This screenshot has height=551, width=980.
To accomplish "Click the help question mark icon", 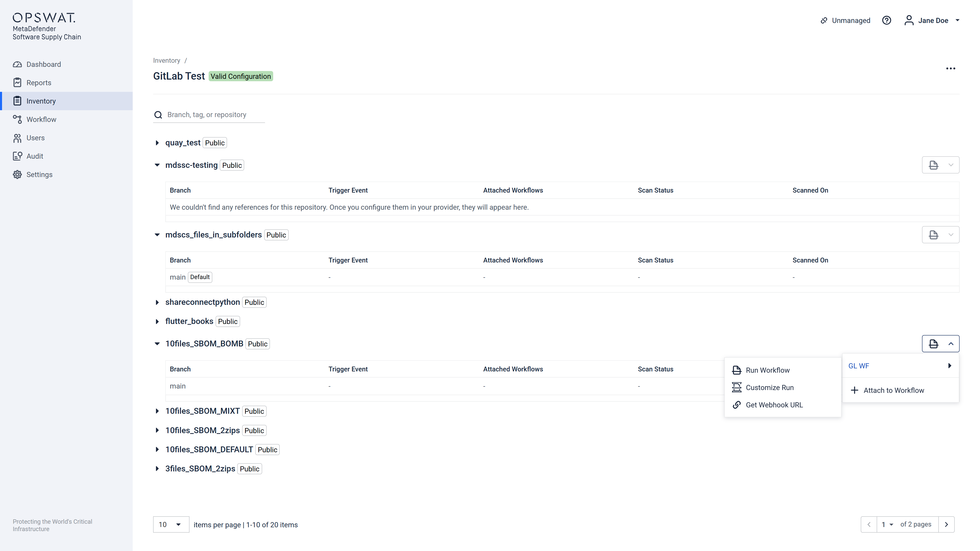I will (886, 20).
